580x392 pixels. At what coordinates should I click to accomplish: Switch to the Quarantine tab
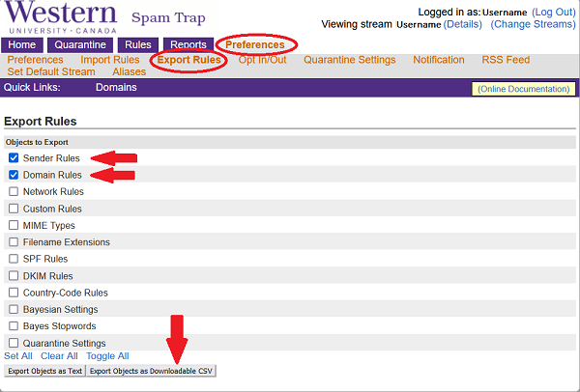point(80,45)
